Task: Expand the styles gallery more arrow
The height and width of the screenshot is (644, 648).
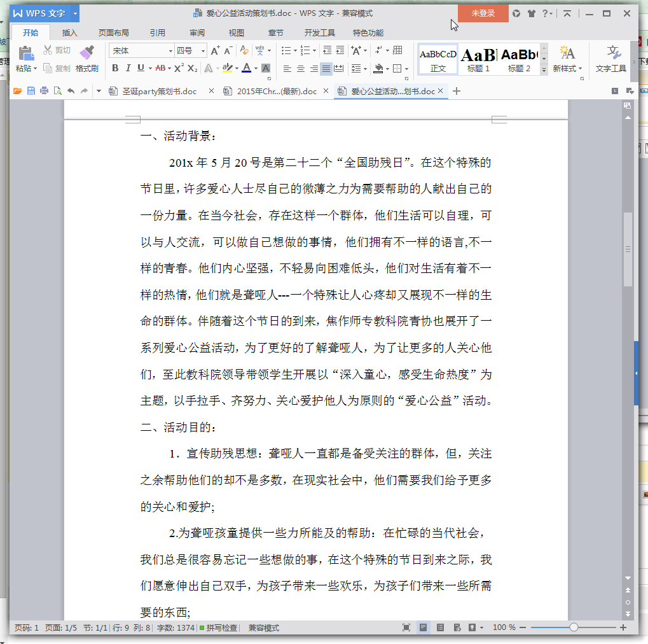Action: pos(544,69)
